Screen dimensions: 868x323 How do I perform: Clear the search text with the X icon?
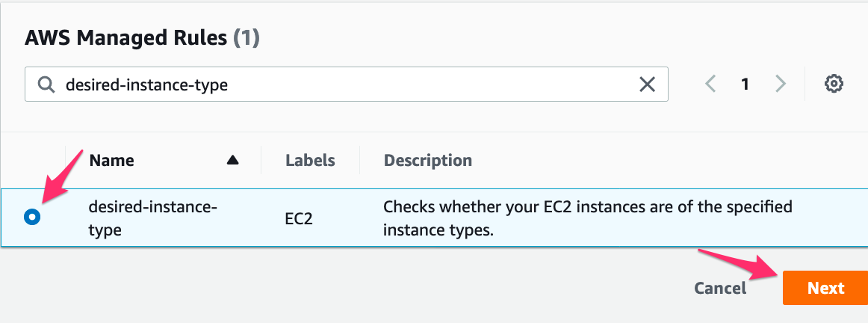pos(647,85)
